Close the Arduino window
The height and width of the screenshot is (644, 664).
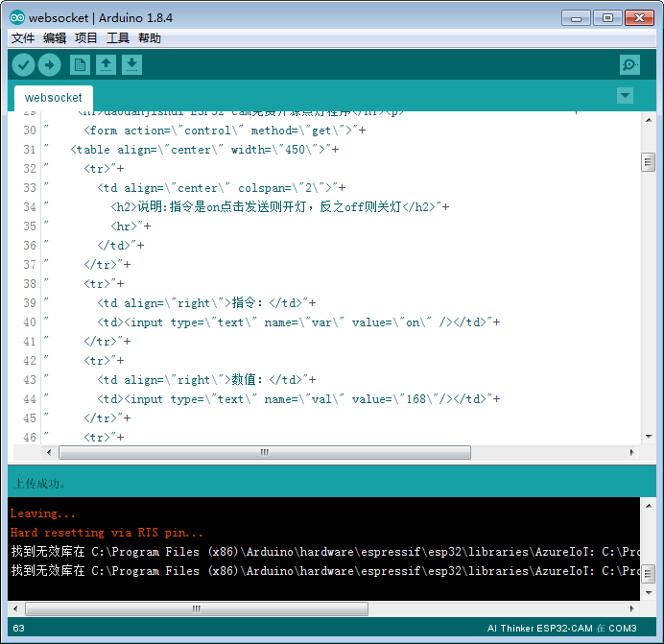coord(639,18)
